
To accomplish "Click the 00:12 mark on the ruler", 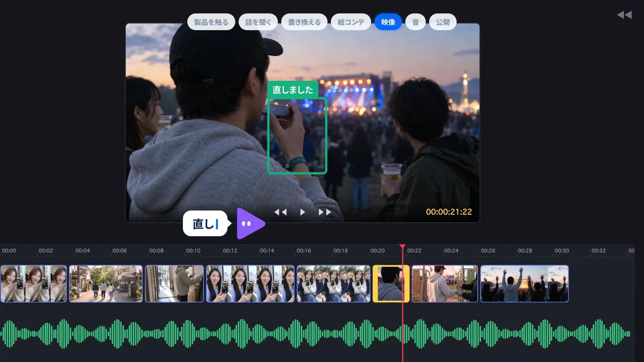I will point(230,250).
